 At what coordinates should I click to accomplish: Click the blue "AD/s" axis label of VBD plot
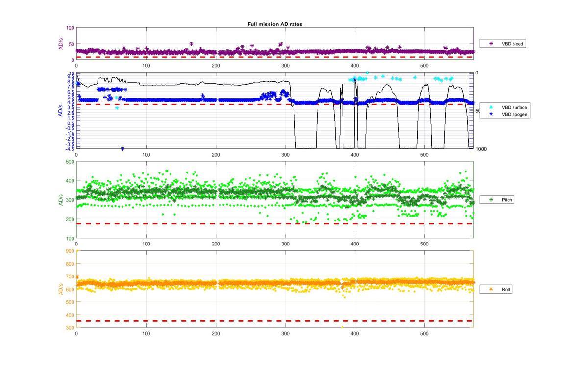61,111
